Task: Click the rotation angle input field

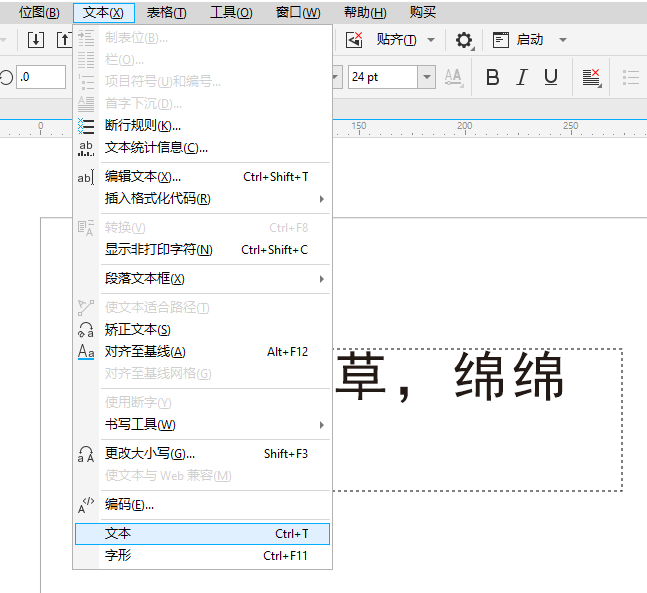Action: point(41,77)
